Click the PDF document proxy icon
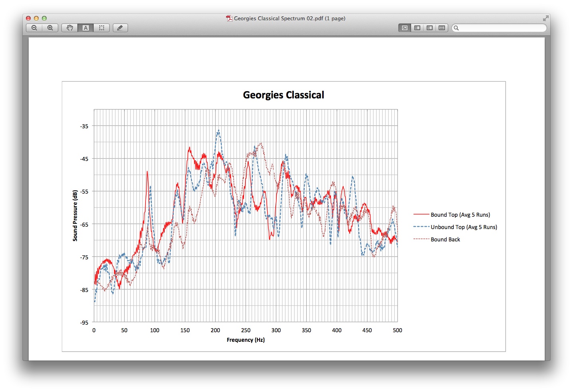 [229, 18]
